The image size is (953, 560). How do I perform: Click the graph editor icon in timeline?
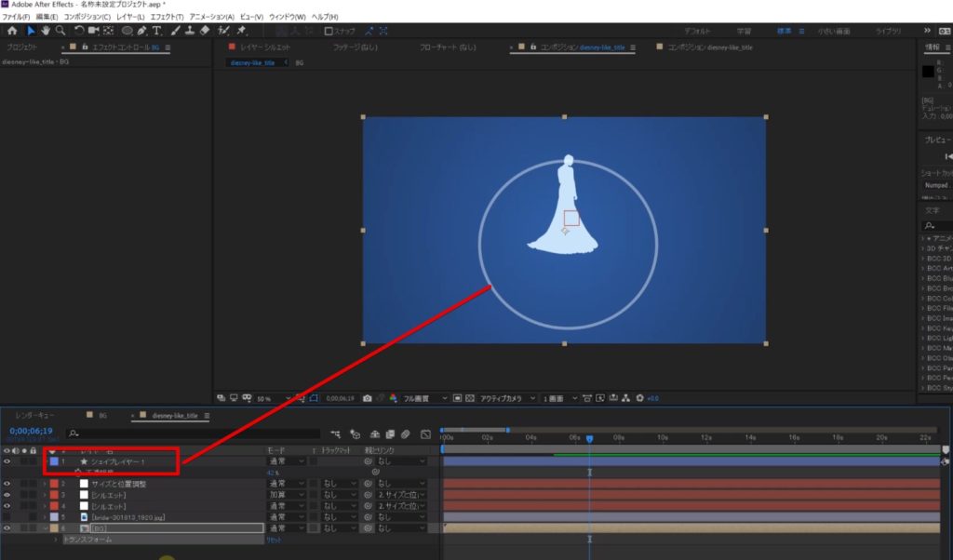tap(425, 434)
